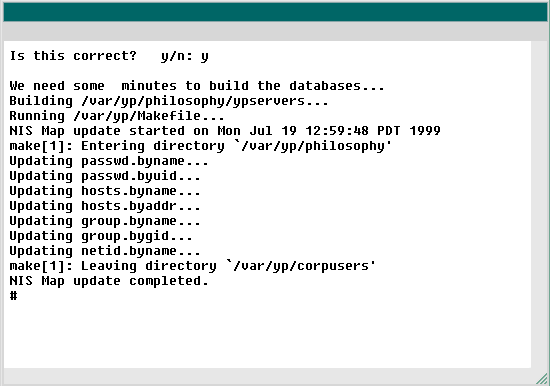The image size is (550, 386).
Task: Click the 'Updating group.bygid' line
Action: pyautogui.click(x=101, y=237)
